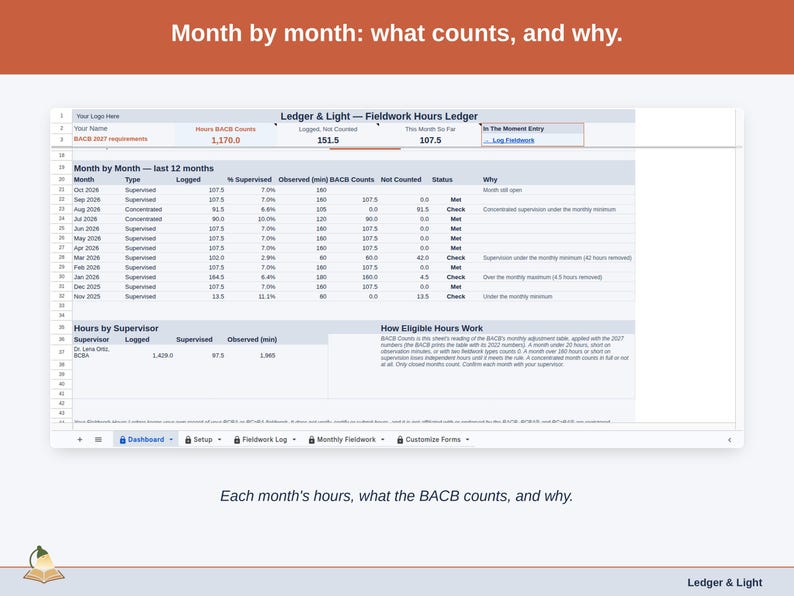Select the Oct 2026 month cell
This screenshot has height=596, width=794.
tap(87, 190)
